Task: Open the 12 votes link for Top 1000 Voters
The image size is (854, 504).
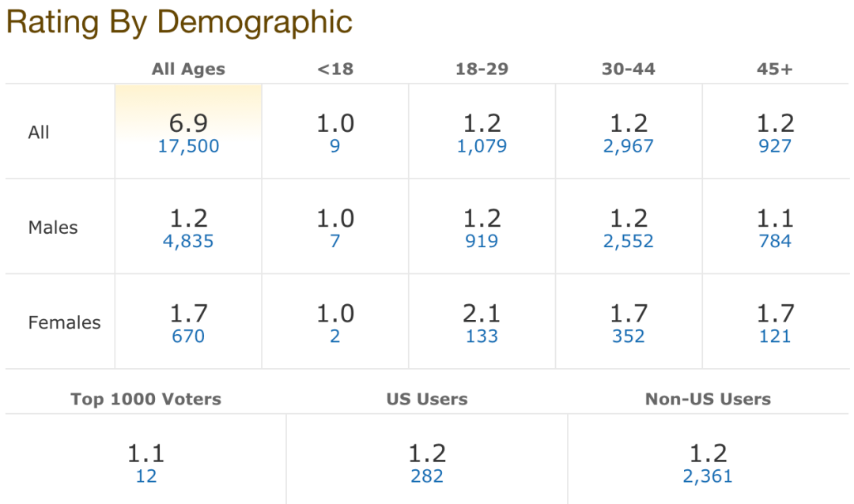Action: (x=146, y=476)
